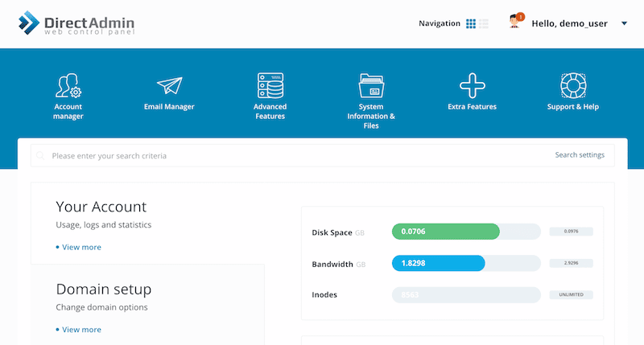The height and width of the screenshot is (345, 644).
Task: Open the Extra Features plus icon
Action: click(473, 86)
